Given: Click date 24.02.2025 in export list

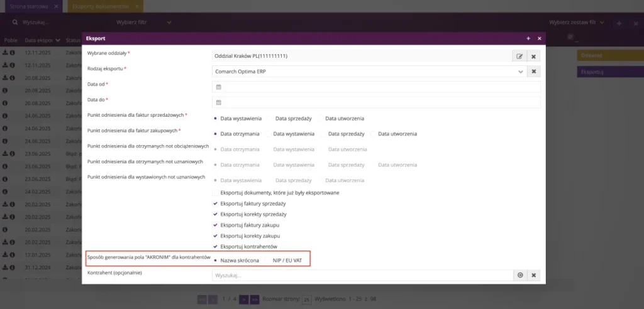Looking at the screenshot, I should click(38, 191).
